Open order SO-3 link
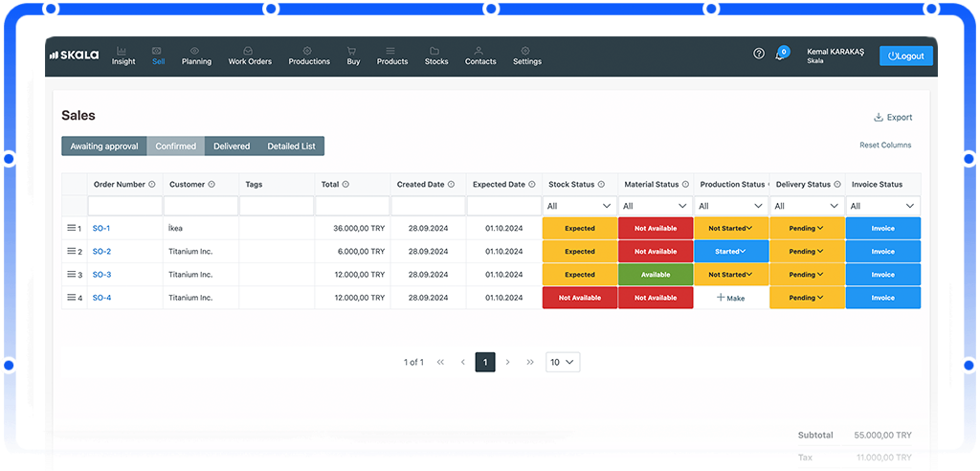 pyautogui.click(x=101, y=275)
